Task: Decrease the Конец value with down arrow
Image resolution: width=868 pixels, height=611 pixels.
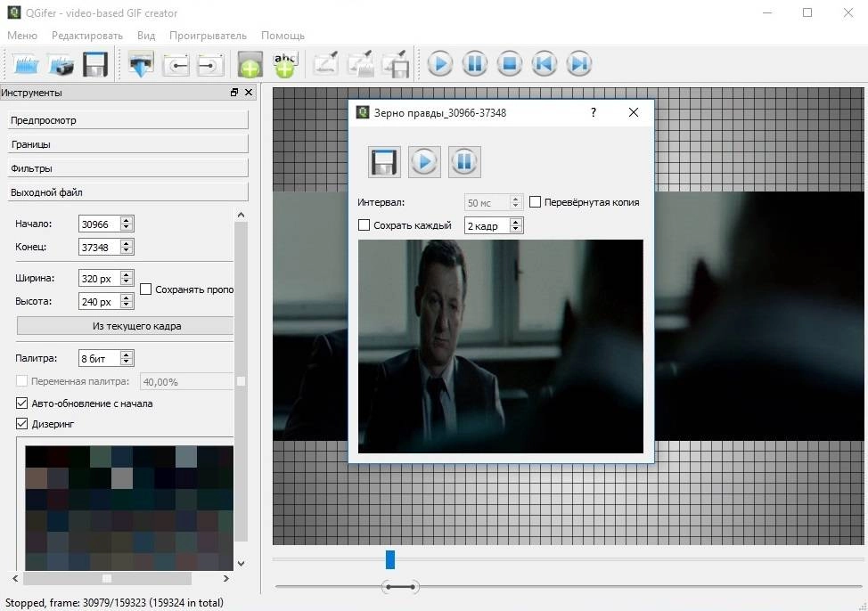Action: point(127,250)
